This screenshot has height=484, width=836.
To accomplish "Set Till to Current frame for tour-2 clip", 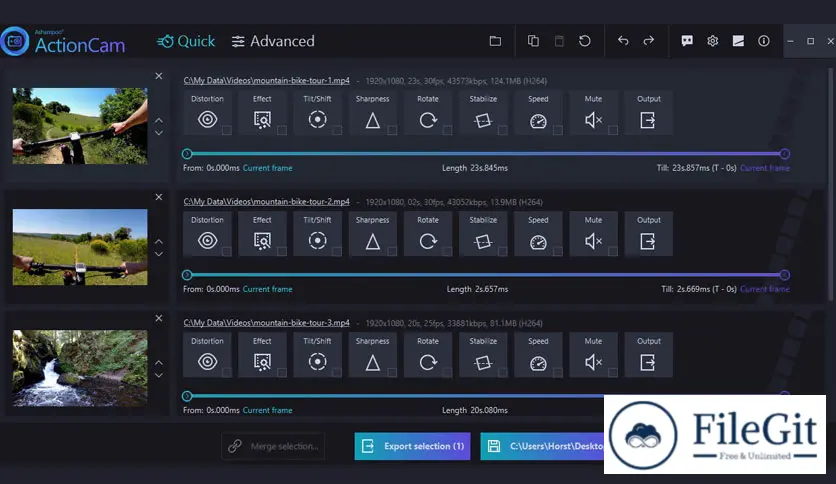I will pyautogui.click(x=765, y=289).
